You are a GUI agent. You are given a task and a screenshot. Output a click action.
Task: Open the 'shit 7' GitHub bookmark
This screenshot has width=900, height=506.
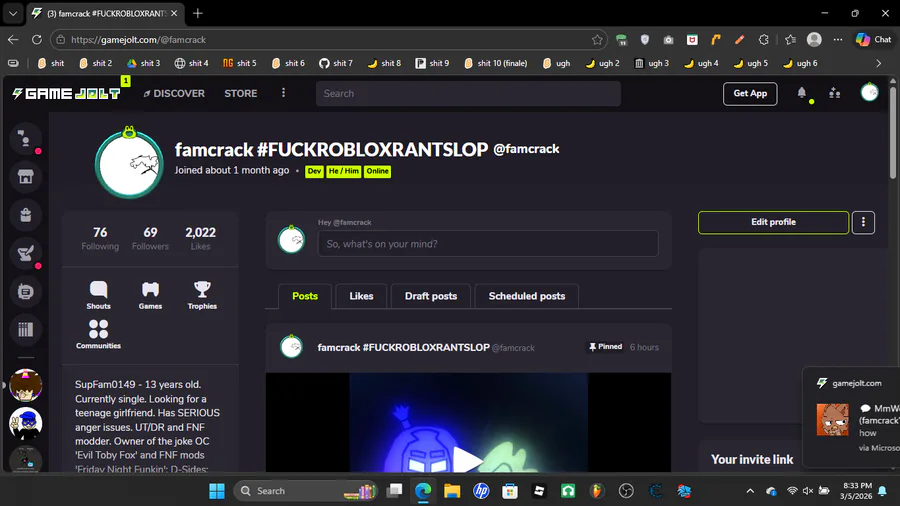click(x=336, y=63)
